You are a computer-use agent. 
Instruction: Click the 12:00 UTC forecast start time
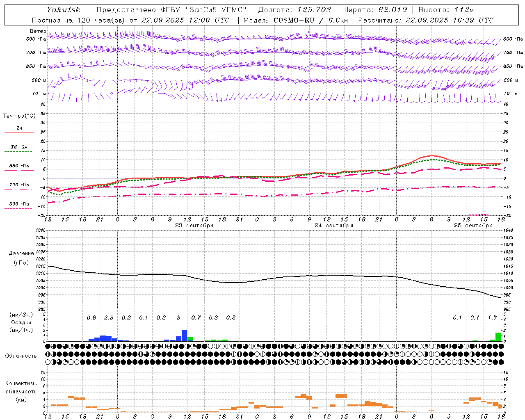tap(210, 20)
